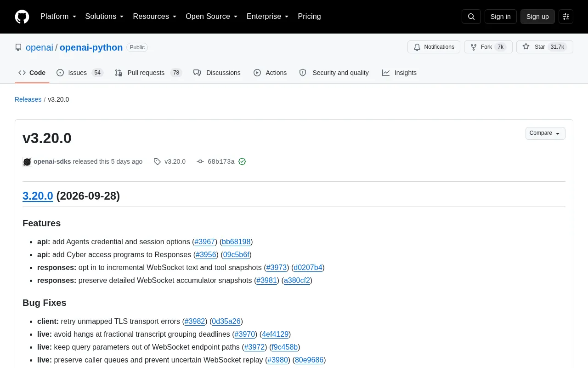
Task: Open pull request #3956
Action: pyautogui.click(x=206, y=254)
